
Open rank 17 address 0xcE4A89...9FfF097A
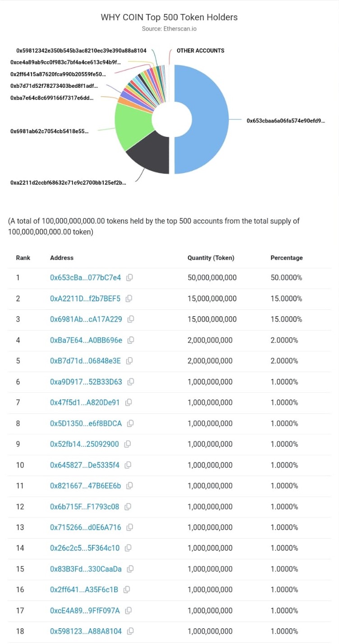pos(85,611)
